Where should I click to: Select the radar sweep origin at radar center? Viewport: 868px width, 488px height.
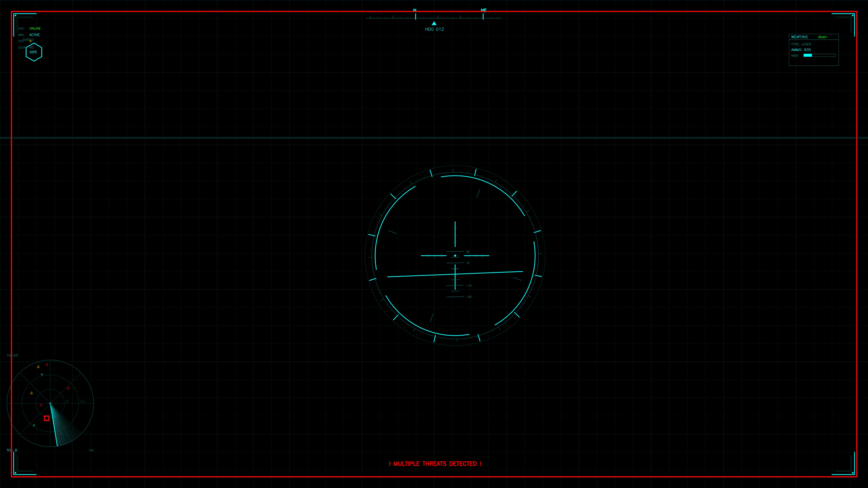coord(51,403)
